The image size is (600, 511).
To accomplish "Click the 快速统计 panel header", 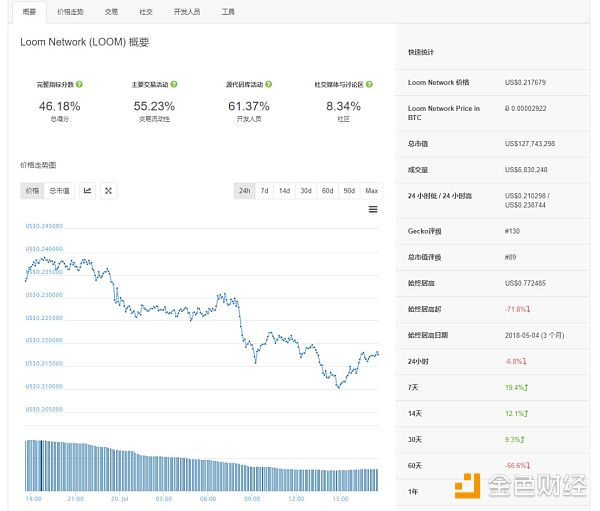I will click(x=421, y=52).
